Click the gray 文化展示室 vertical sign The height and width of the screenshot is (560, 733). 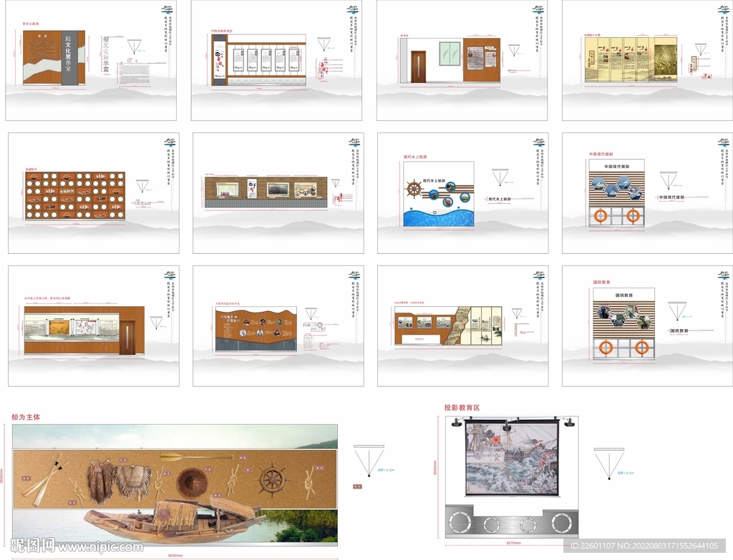69,58
